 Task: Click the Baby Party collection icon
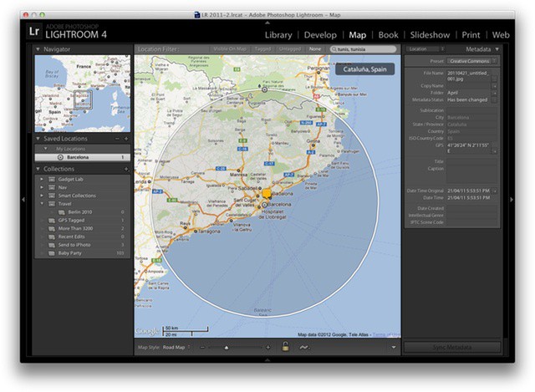coord(52,253)
